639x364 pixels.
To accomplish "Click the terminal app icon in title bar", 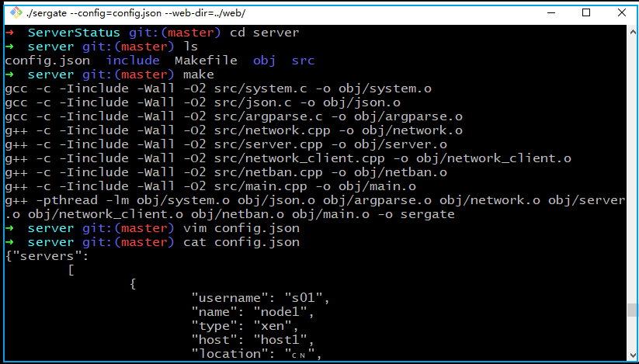I will click(x=12, y=12).
